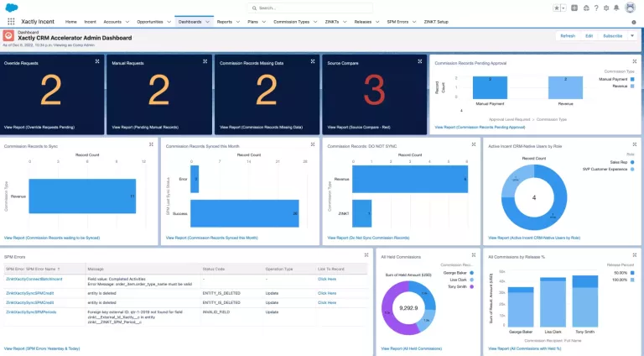The height and width of the screenshot is (356, 644).
Task: Click the Subscribe button
Action: click(613, 36)
